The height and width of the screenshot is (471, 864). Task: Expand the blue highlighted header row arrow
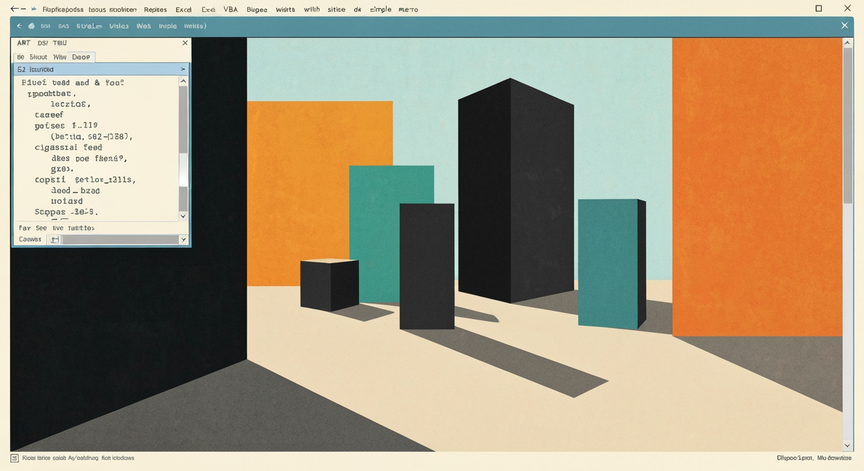[x=183, y=69]
